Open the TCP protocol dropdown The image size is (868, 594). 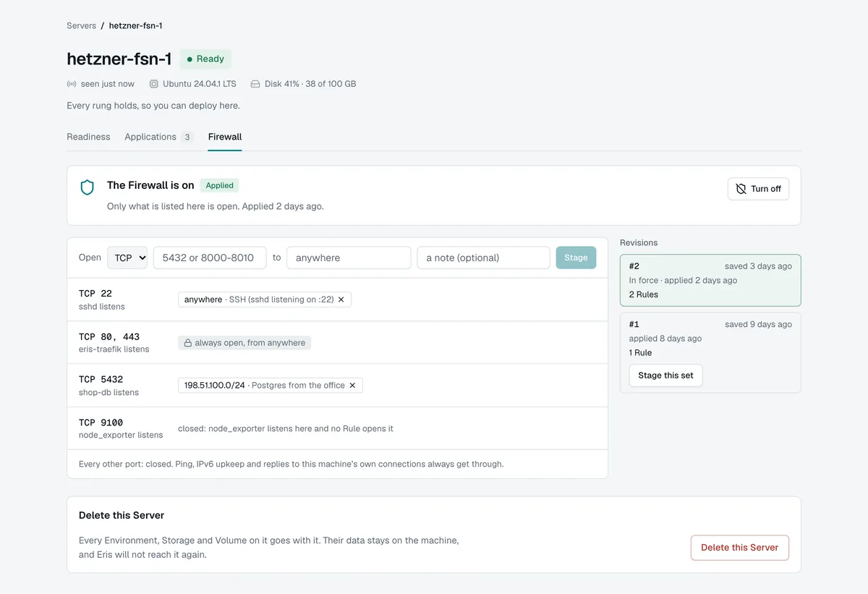[x=127, y=258]
